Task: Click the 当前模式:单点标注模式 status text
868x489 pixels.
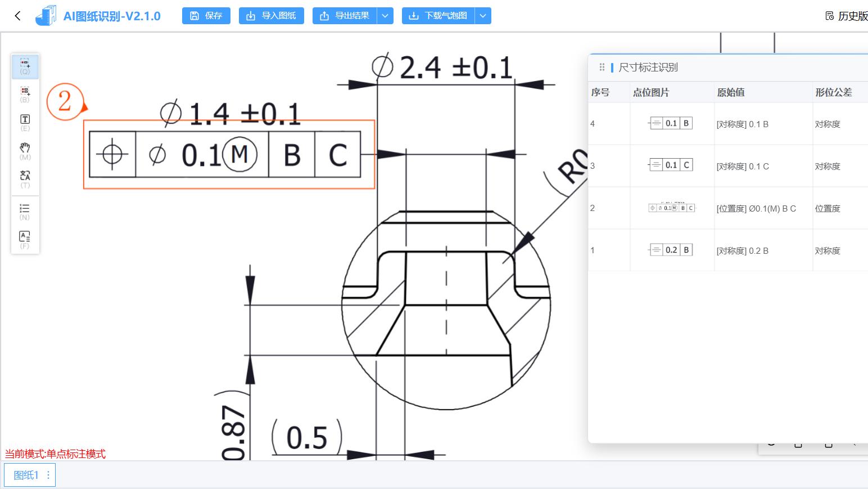Action: tap(55, 454)
